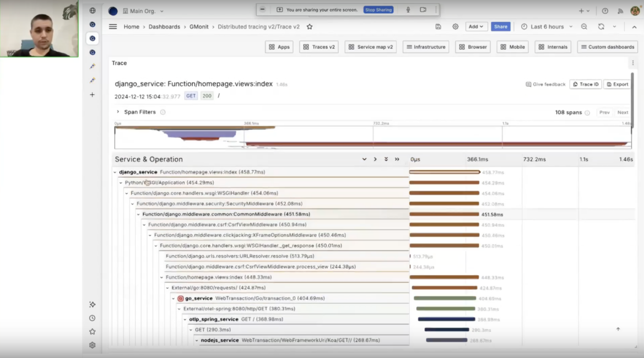
Task: Click the Explore history clock in sidebar
Action: (92, 318)
